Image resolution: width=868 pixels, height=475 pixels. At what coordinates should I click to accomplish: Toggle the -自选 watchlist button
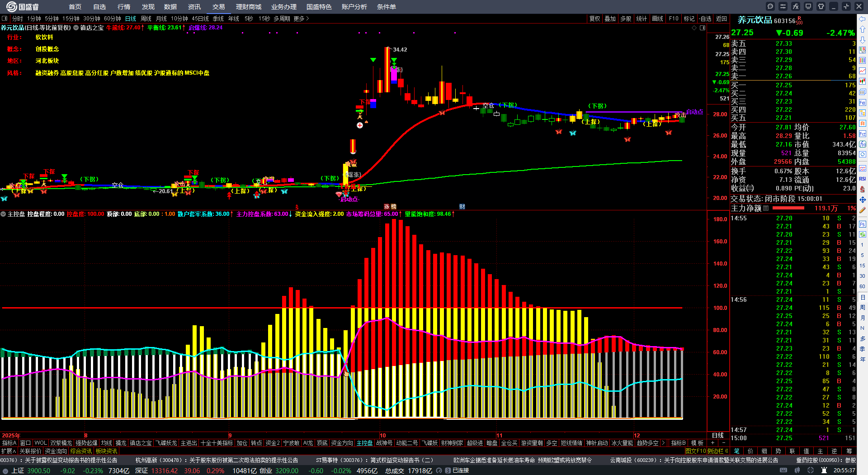tap(705, 19)
